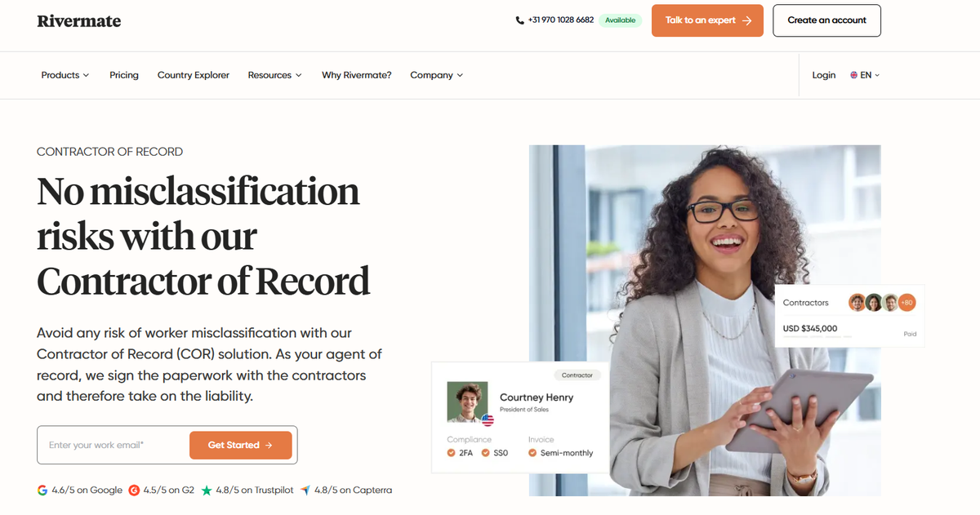Viewport: 980px width, 515px height.
Task: Expand the Products dropdown menu
Action: coord(65,75)
